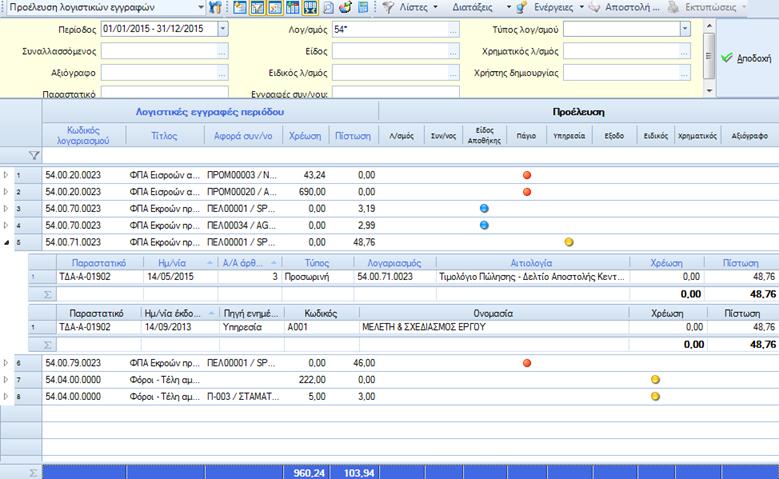Collapse expanded row 5 54.00.71.0023
This screenshot has height=479, width=779.
(x=6, y=242)
